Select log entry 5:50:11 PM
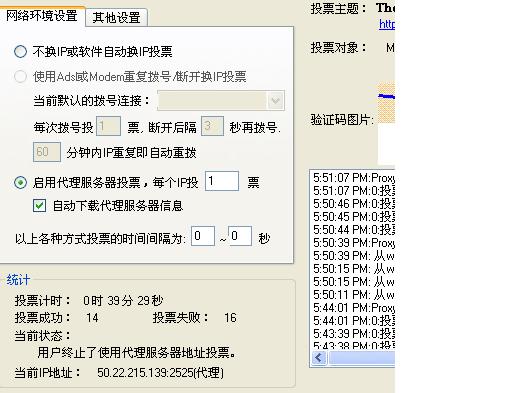This screenshot has width=512, height=393. click(354, 295)
